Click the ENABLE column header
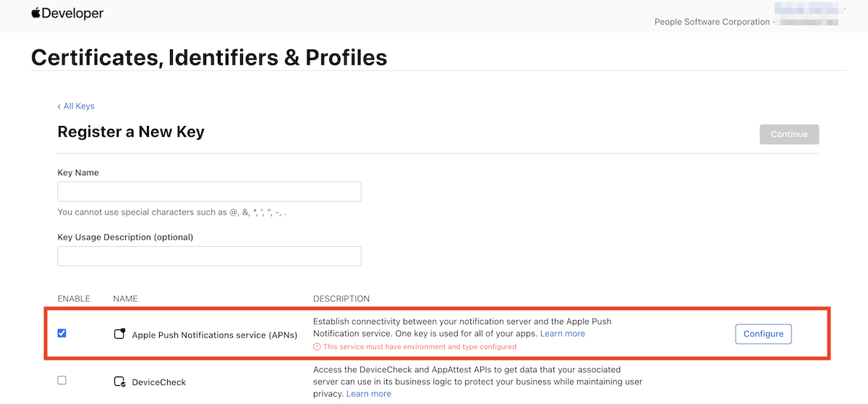868x404 pixels. coord(74,298)
